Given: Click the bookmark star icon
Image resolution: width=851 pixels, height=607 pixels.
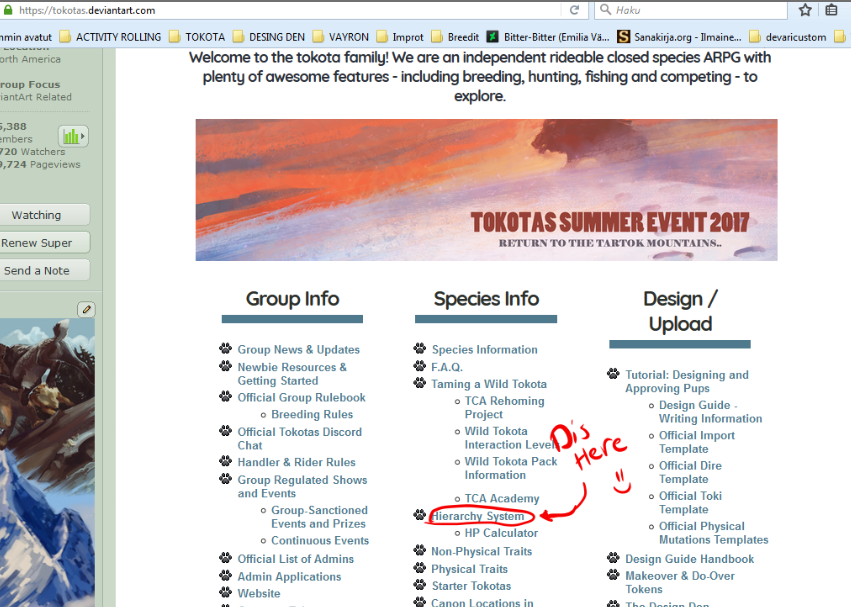Looking at the screenshot, I should point(805,10).
